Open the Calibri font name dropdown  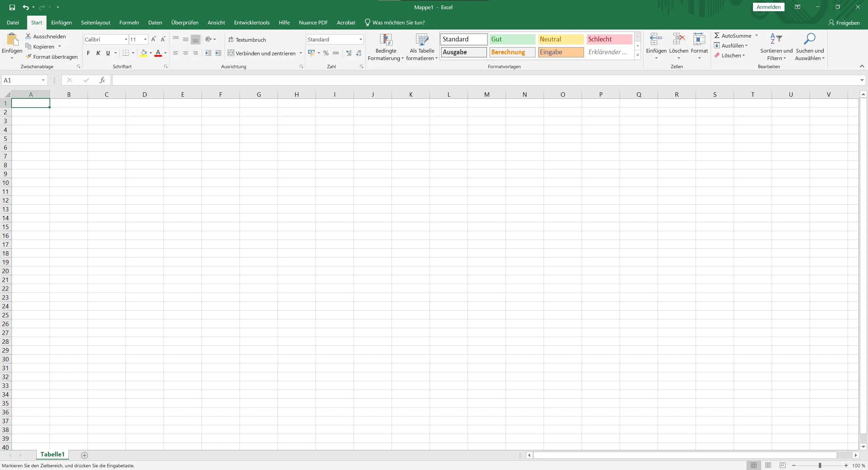point(126,40)
